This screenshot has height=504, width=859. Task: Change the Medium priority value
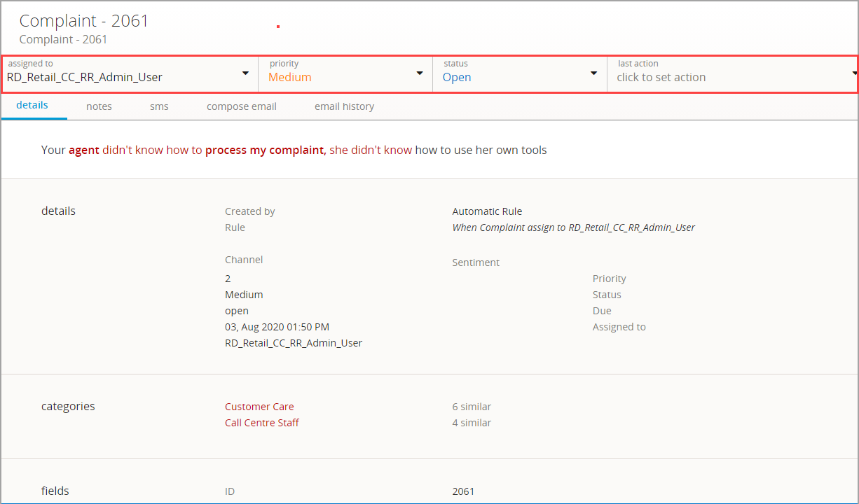pyautogui.click(x=290, y=78)
